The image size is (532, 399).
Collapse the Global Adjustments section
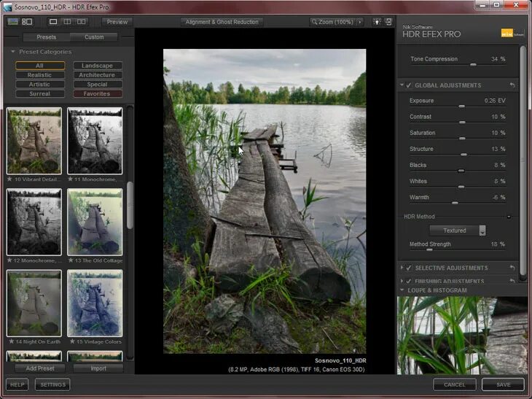pyautogui.click(x=402, y=85)
